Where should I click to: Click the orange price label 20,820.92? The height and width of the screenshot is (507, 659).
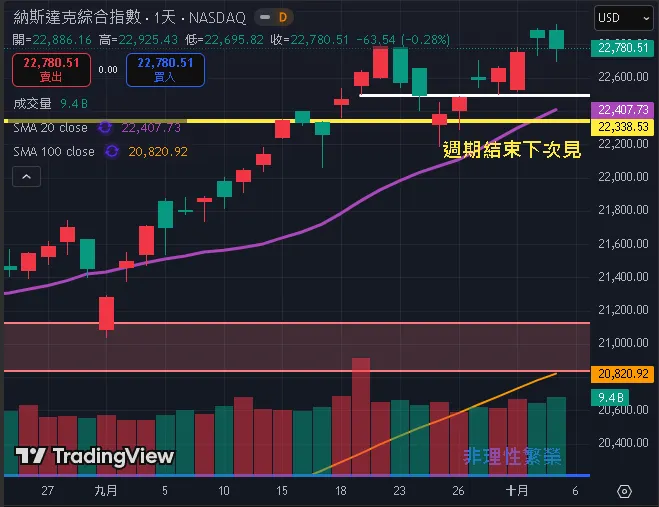coord(622,374)
